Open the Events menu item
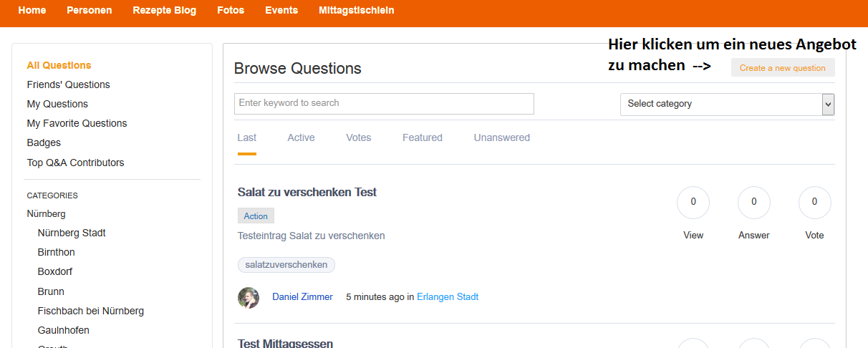 (281, 11)
